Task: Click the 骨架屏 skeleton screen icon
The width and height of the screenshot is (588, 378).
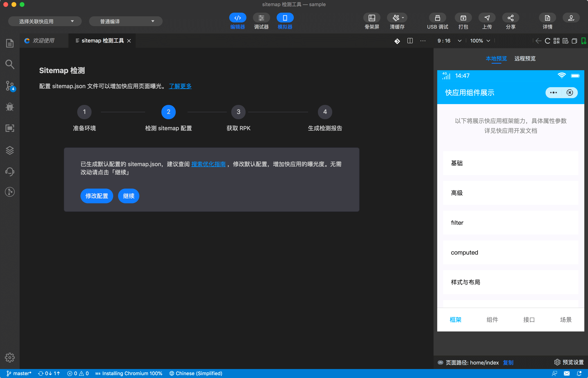Action: tap(372, 21)
